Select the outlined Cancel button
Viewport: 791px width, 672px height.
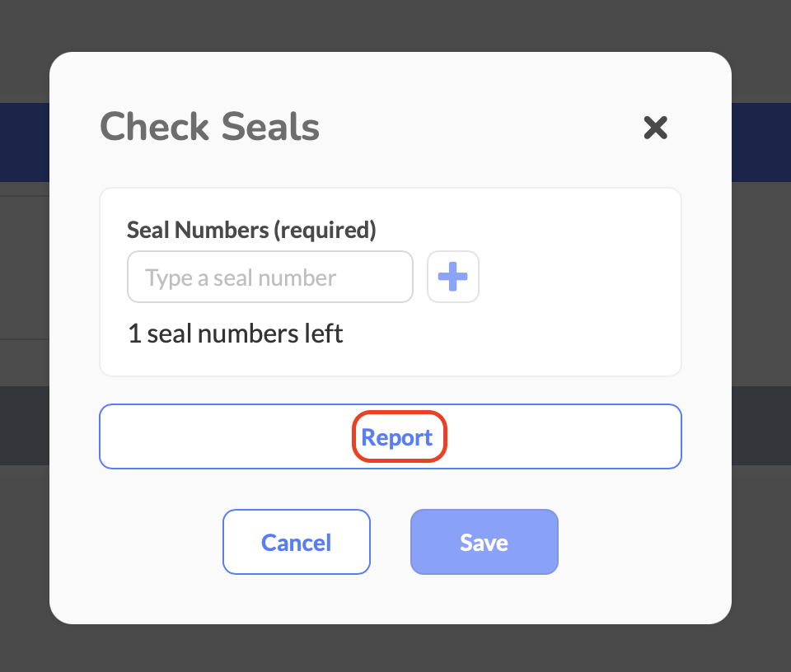[x=296, y=542]
